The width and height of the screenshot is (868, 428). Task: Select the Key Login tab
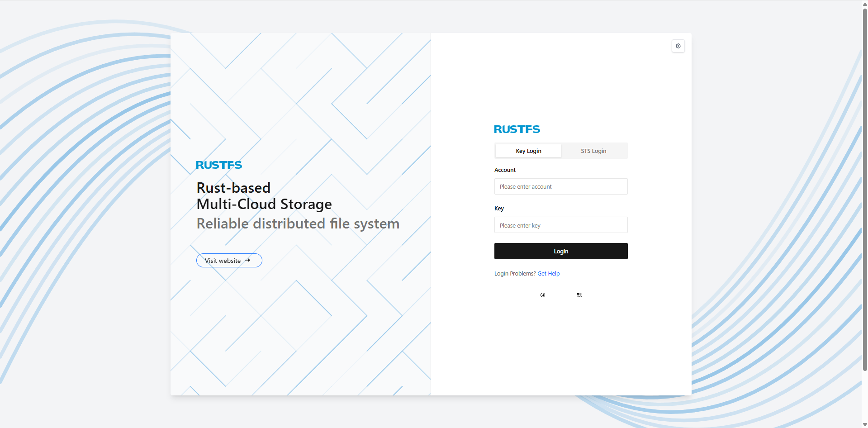click(528, 151)
